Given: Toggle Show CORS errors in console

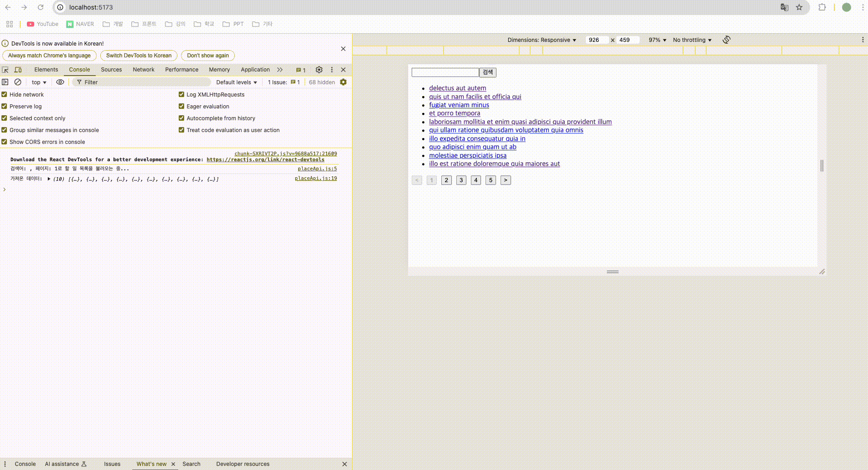Looking at the screenshot, I should coord(5,142).
